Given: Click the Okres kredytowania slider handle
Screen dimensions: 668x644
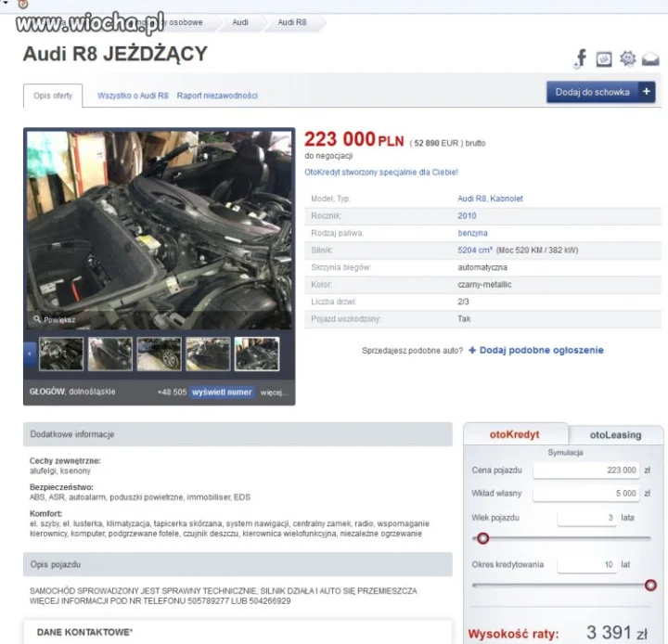Looking at the screenshot, I should pyautogui.click(x=650, y=586).
